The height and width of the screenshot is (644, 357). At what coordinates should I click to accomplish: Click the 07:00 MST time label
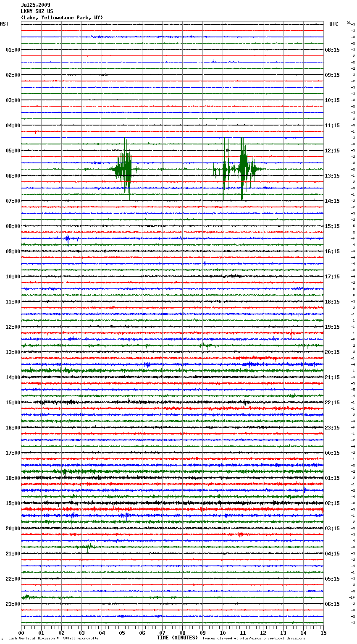pos(13,201)
